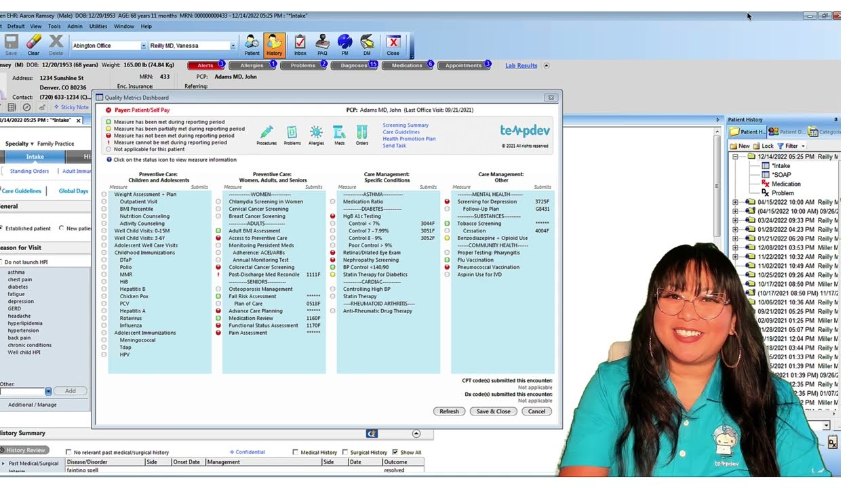Collapse the patient header panel arrow
This screenshot has height=488, width=868.
pyautogui.click(x=547, y=66)
